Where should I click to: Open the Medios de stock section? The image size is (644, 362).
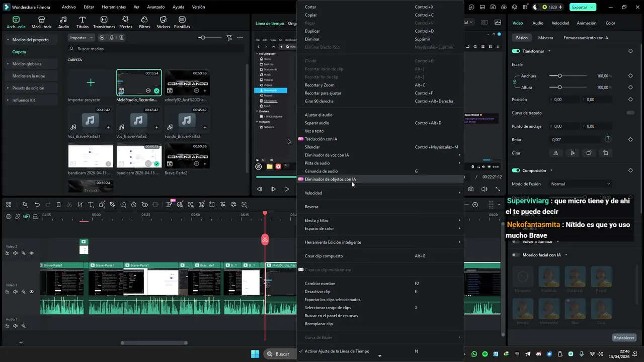(41, 22)
